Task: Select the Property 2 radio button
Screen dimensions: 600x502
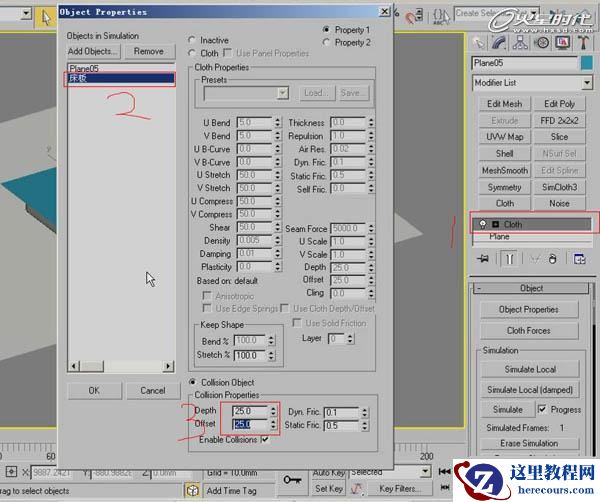Action: click(x=327, y=43)
